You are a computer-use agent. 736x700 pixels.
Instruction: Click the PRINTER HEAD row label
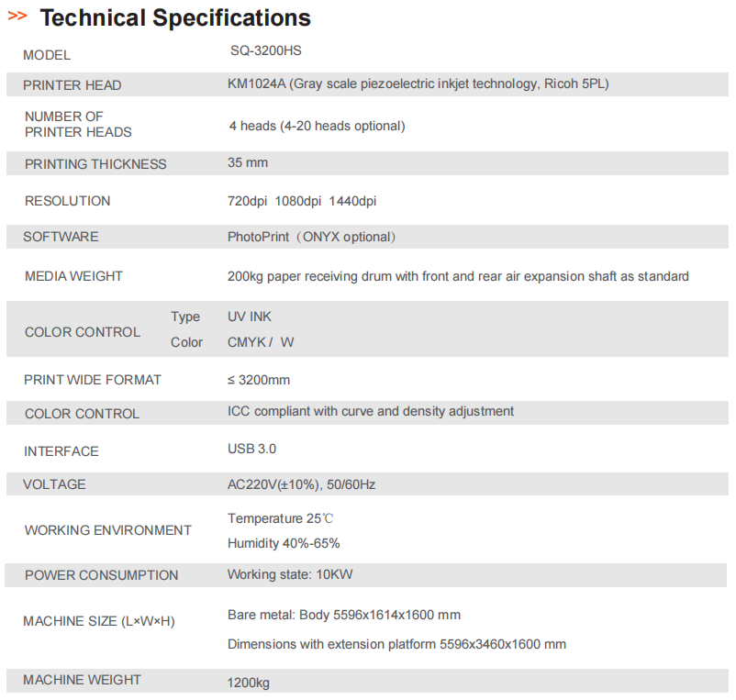point(72,85)
